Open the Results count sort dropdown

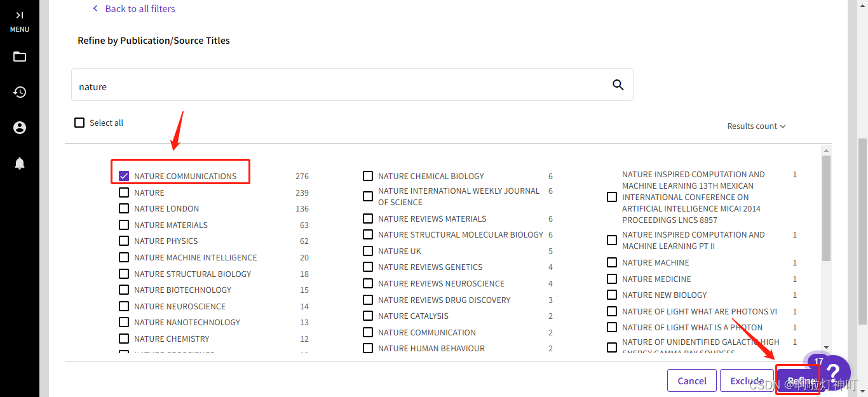tap(756, 126)
